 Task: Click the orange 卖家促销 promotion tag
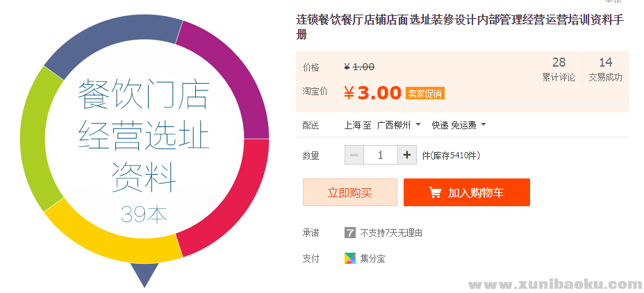pos(425,93)
